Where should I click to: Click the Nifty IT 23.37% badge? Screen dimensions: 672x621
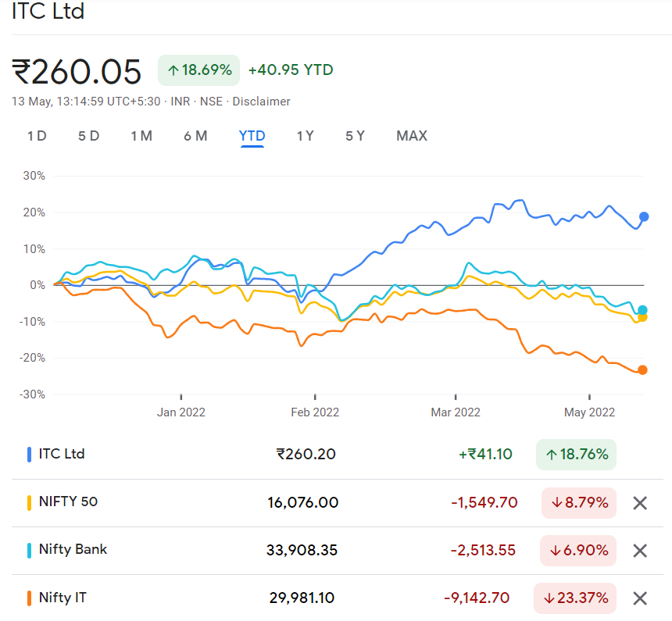point(575,598)
